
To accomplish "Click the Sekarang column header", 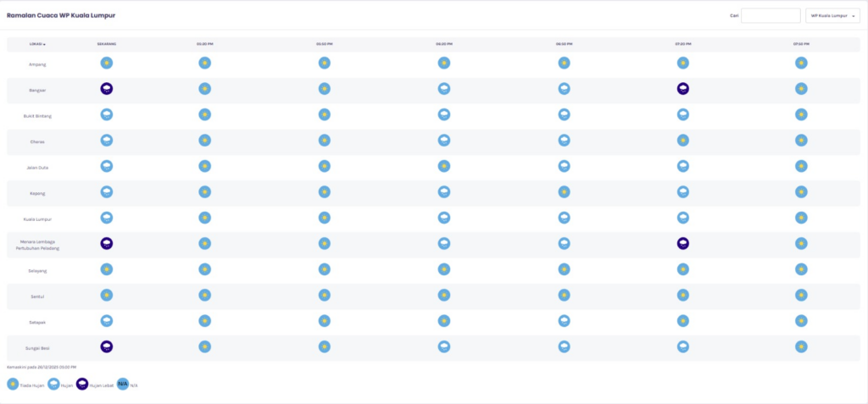I will point(107,43).
